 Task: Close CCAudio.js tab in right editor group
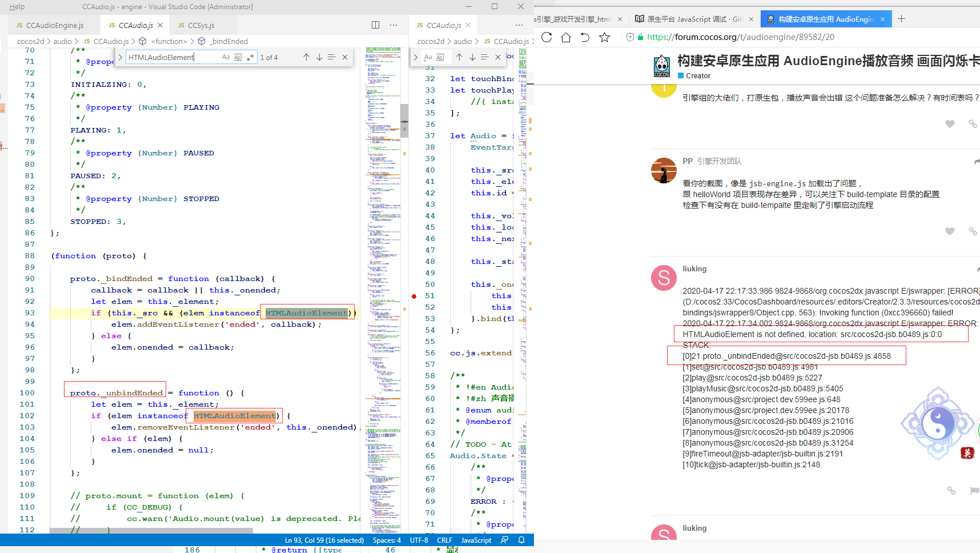tap(468, 25)
